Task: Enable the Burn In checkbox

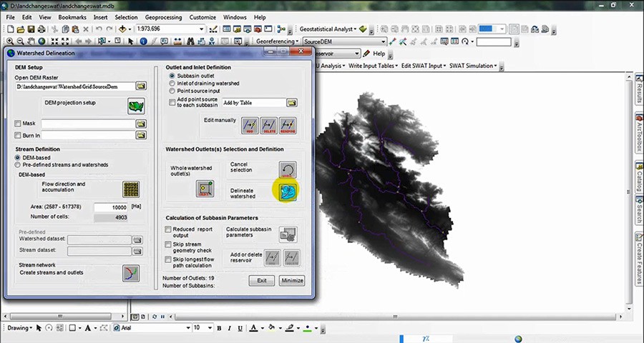Action: pos(18,135)
